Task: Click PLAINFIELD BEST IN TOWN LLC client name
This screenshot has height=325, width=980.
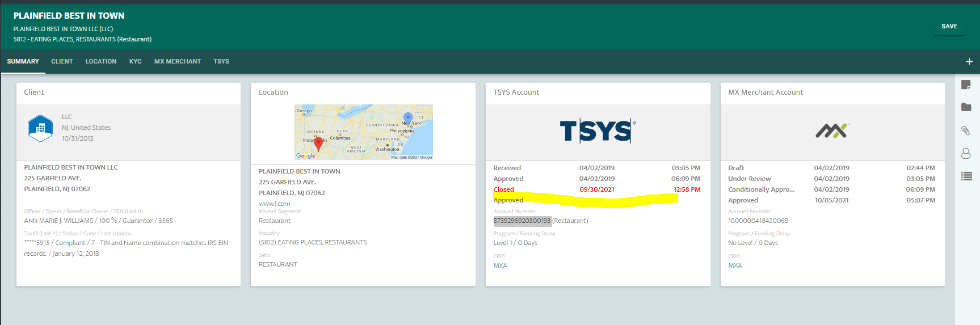Action: pyautogui.click(x=71, y=167)
